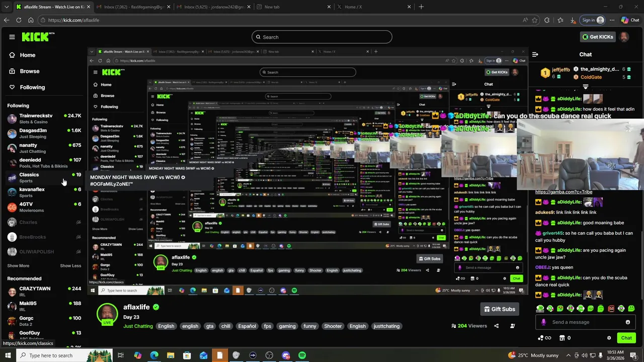644x362 pixels.
Task: Select the Español stream tag
Action: tap(247, 326)
